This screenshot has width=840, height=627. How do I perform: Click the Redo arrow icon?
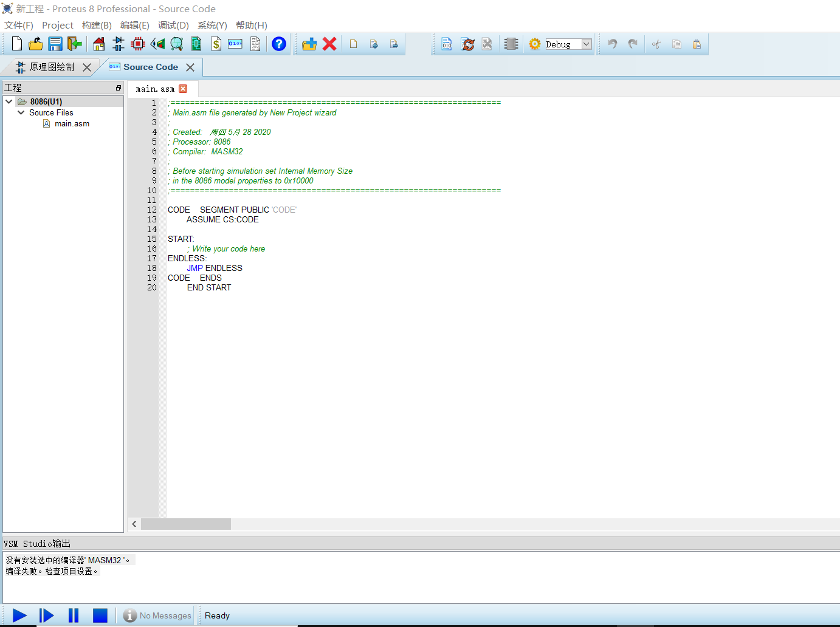(633, 44)
